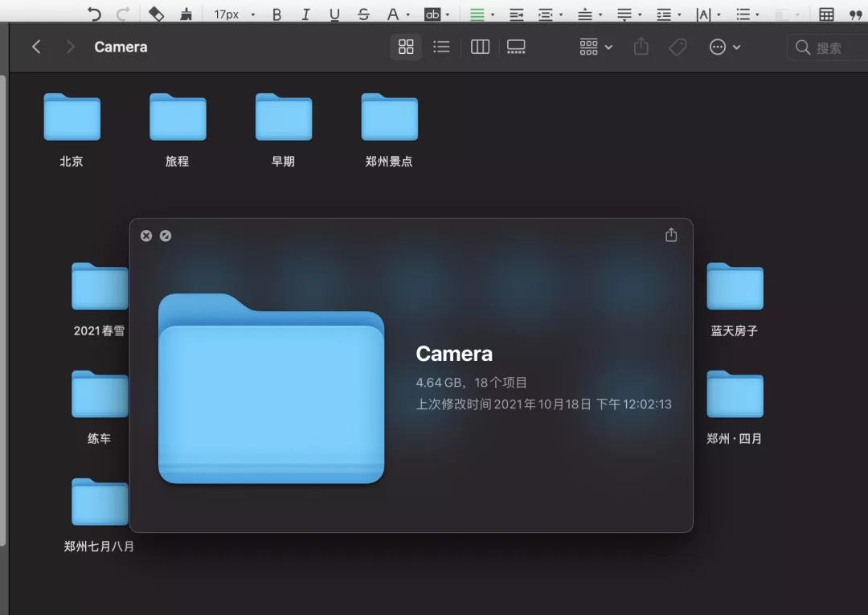Switch Finder to list view

pyautogui.click(x=441, y=47)
